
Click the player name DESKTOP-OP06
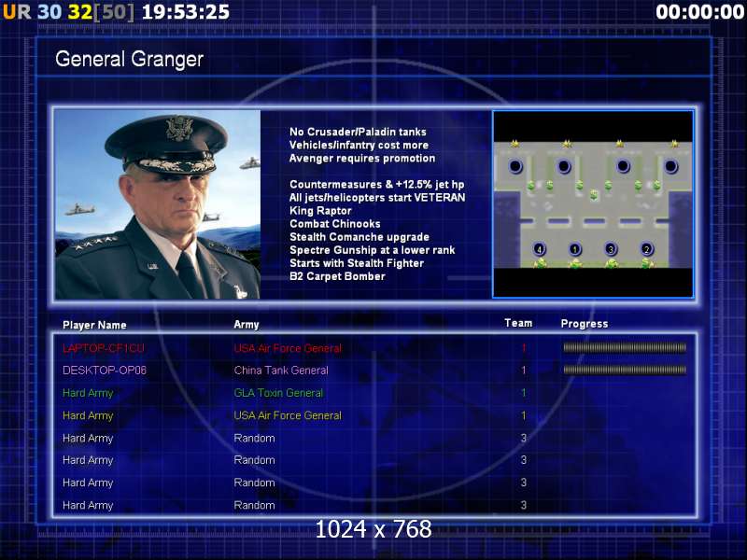pos(105,370)
